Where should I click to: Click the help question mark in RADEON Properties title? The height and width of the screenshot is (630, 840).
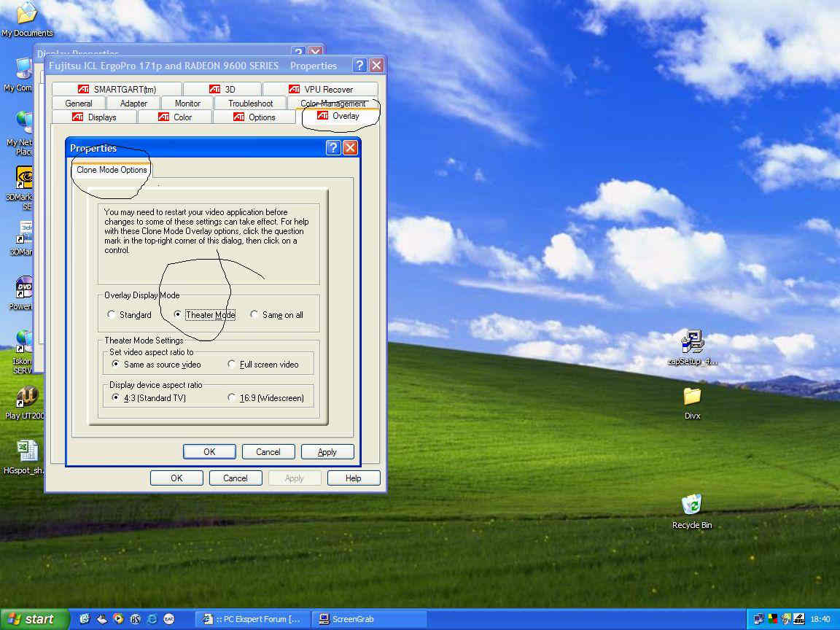359,66
